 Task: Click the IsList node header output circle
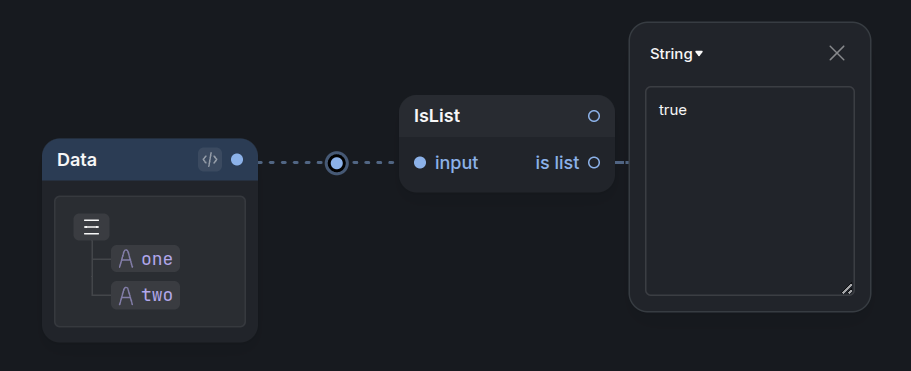pyautogui.click(x=594, y=116)
